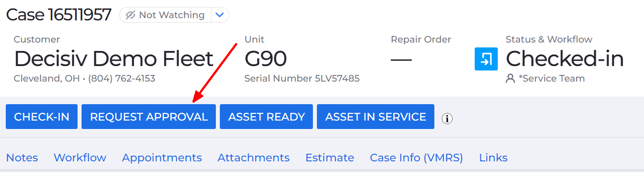644x172 pixels.
Task: Click the info icon beside Asset In Service
Action: 447,118
